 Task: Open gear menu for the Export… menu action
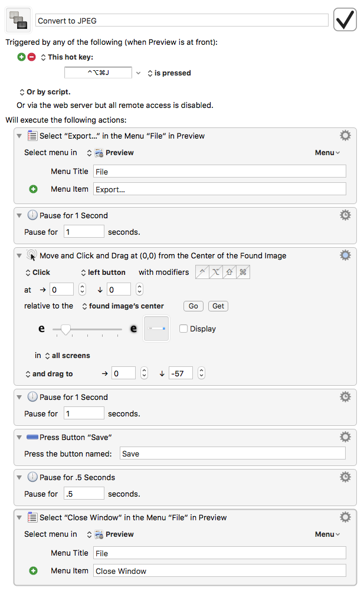[x=345, y=136]
